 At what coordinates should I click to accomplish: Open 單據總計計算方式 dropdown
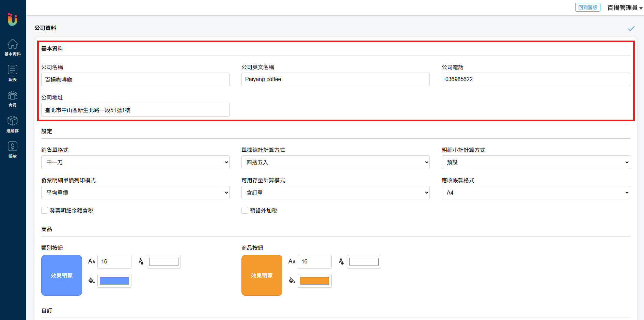coord(335,162)
